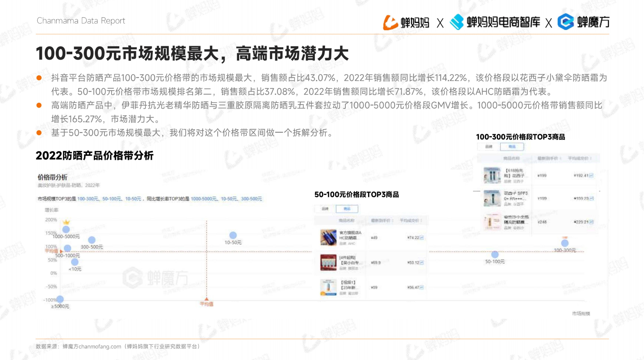Click the <10元 data bubble
This screenshot has height=360, width=644.
(75, 262)
